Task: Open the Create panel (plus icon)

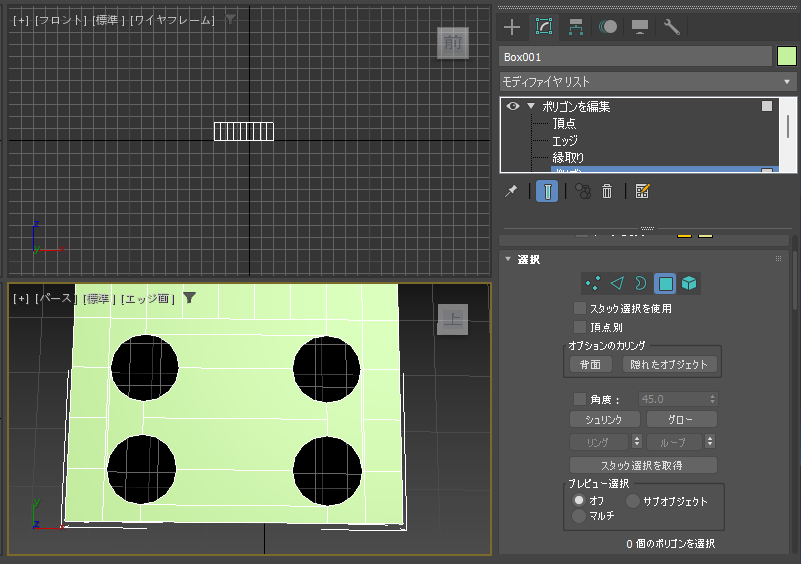Action: [x=511, y=27]
